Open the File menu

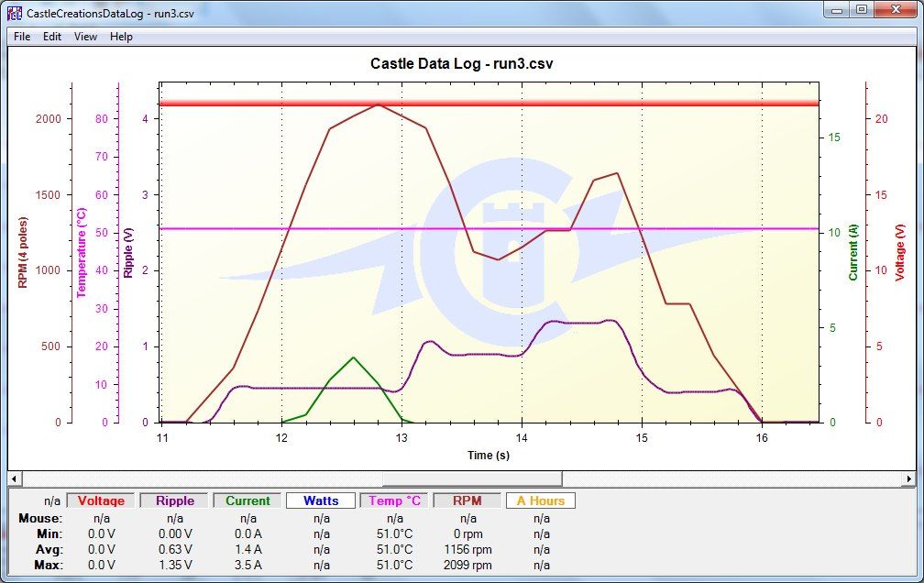(x=22, y=37)
